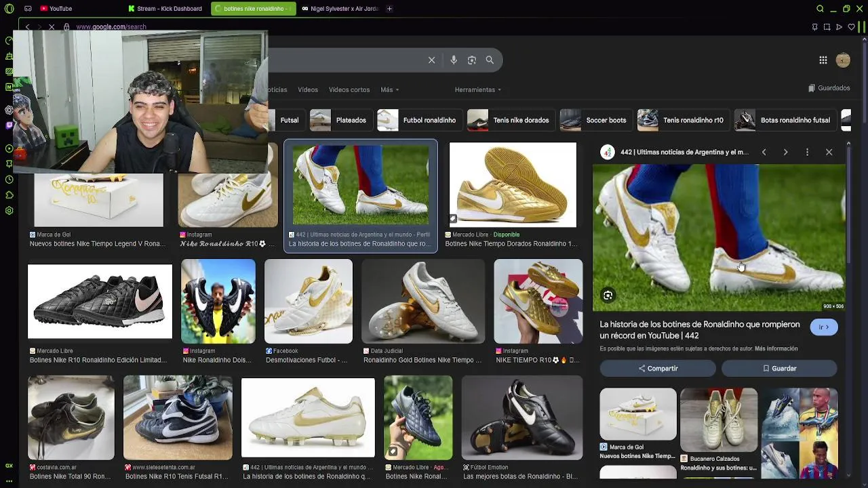This screenshot has height=488, width=868.
Task: Search by image with Google Lens icon
Action: click(472, 60)
